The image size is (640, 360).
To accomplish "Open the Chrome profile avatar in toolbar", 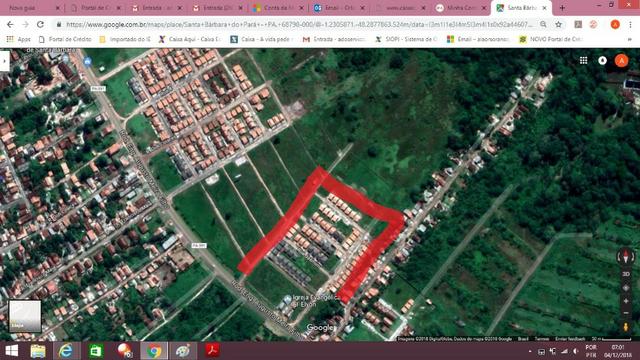I will pyautogui.click(x=615, y=24).
